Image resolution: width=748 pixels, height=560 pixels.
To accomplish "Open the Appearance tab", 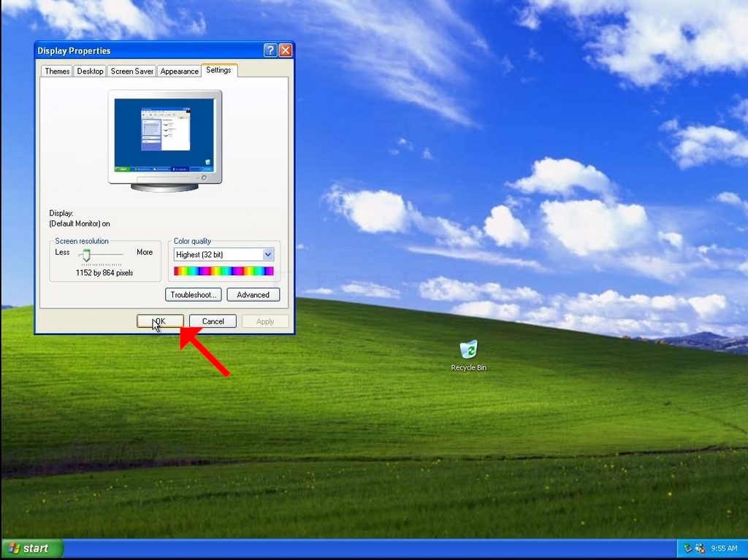I will coord(180,71).
